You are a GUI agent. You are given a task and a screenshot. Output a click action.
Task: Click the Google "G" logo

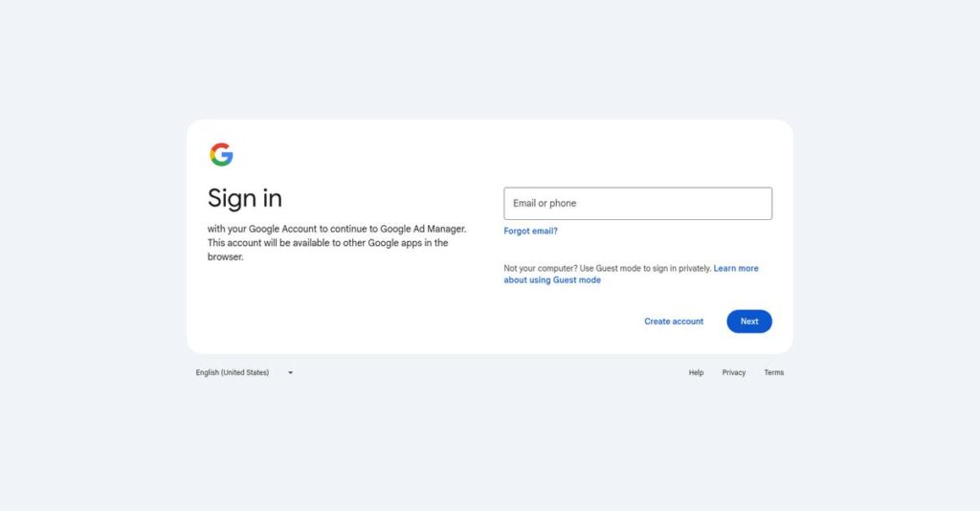[221, 155]
